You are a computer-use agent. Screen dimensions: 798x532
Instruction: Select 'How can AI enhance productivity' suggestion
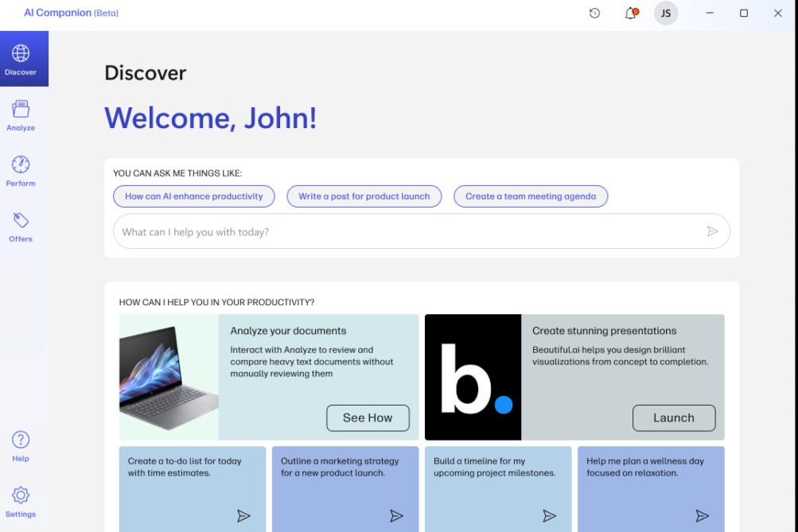(x=194, y=196)
